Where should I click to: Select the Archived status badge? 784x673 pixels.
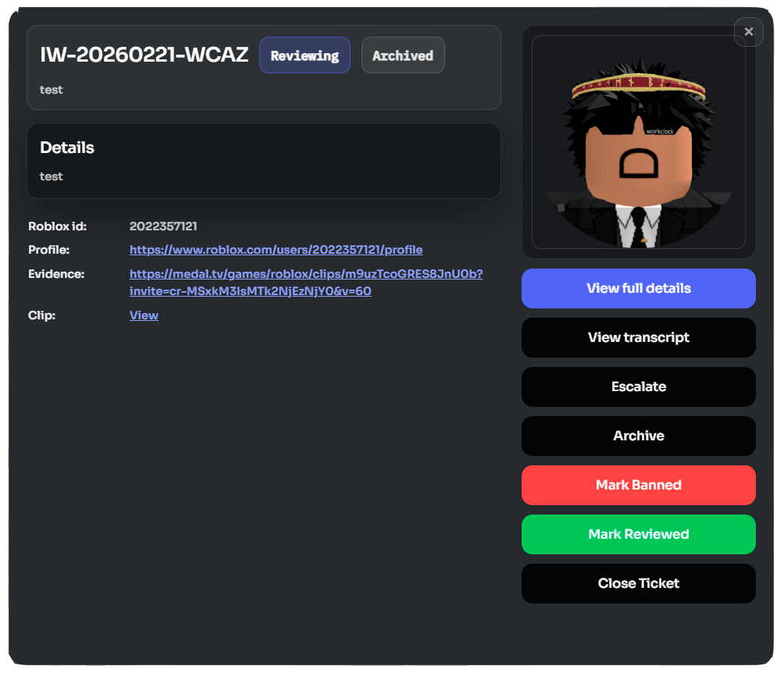403,55
